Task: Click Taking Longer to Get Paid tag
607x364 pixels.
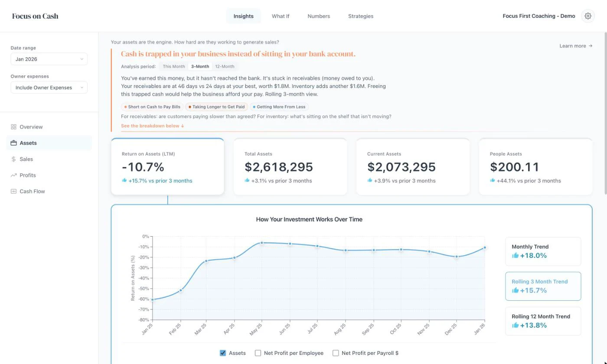Action: pyautogui.click(x=217, y=107)
